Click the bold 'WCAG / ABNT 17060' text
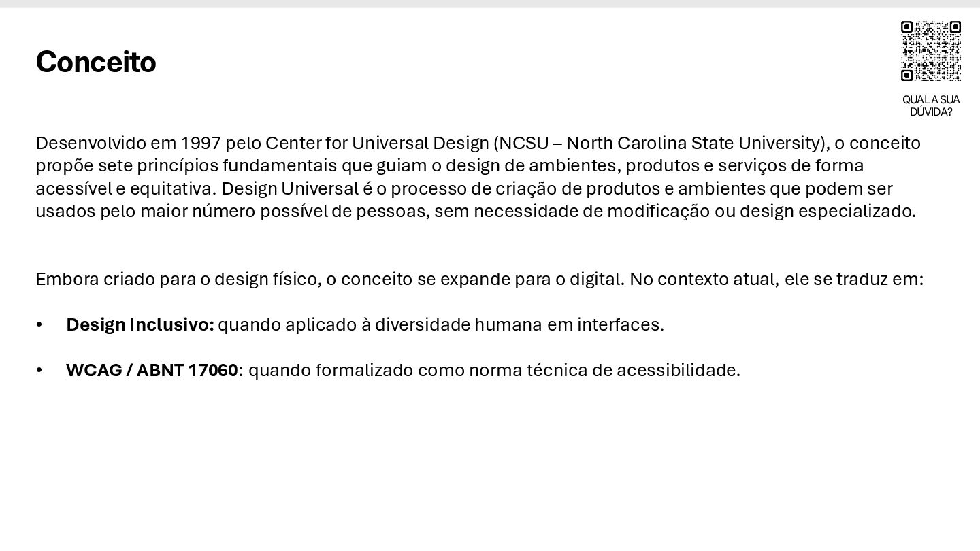The height and width of the screenshot is (551, 980). 152,371
